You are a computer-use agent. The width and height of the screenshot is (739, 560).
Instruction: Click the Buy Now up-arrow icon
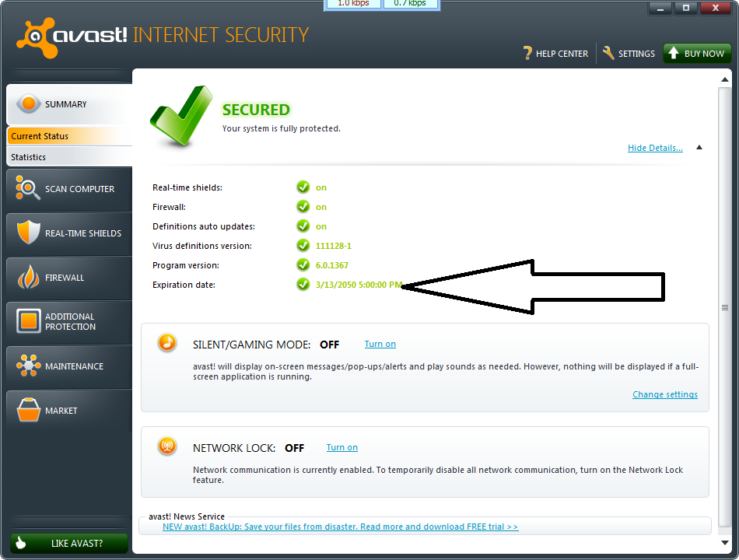[674, 53]
